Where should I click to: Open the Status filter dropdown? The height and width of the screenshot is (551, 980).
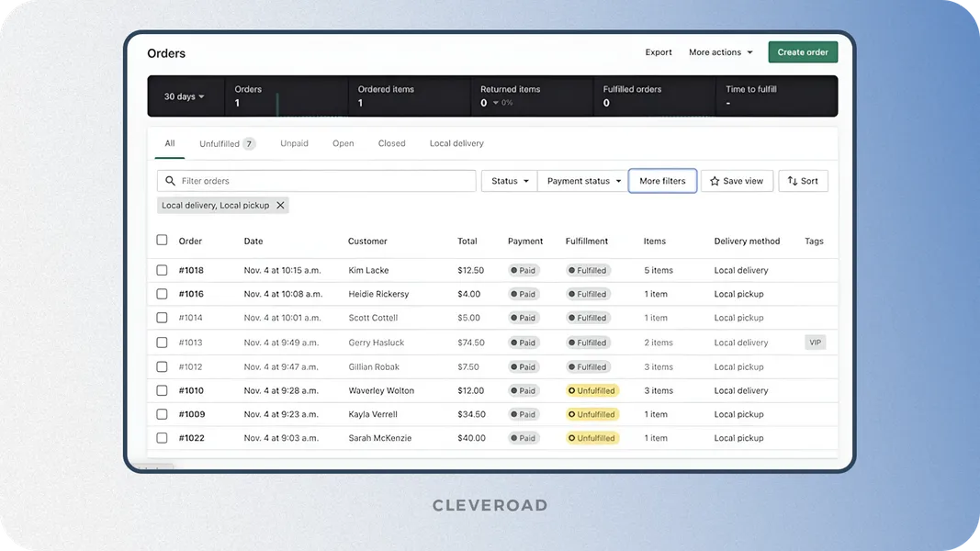(x=509, y=181)
